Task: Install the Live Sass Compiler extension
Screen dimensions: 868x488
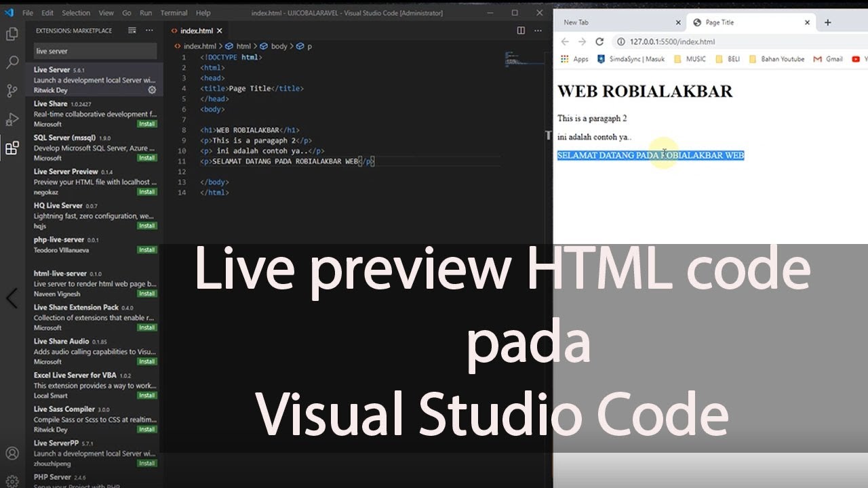Action: coord(147,430)
